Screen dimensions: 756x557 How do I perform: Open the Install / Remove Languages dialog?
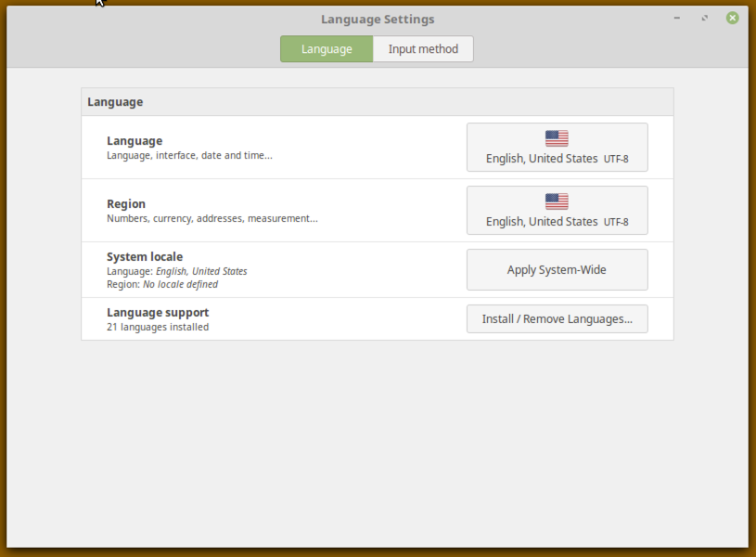pos(557,318)
